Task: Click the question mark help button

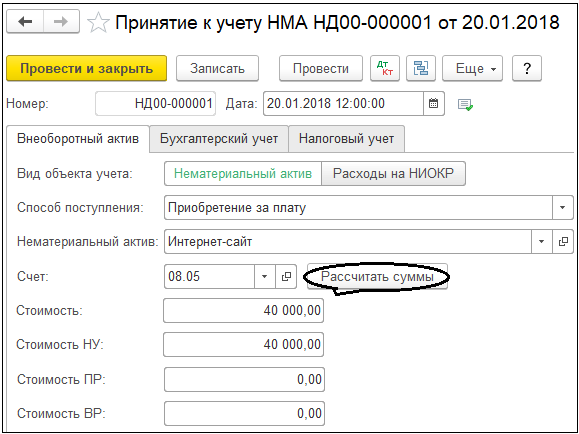Action: pyautogui.click(x=527, y=68)
